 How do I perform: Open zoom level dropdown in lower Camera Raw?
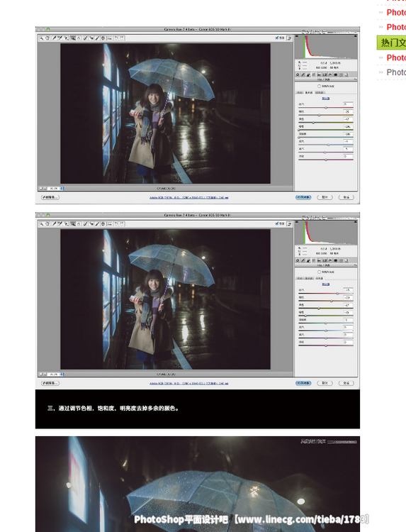coord(62,374)
